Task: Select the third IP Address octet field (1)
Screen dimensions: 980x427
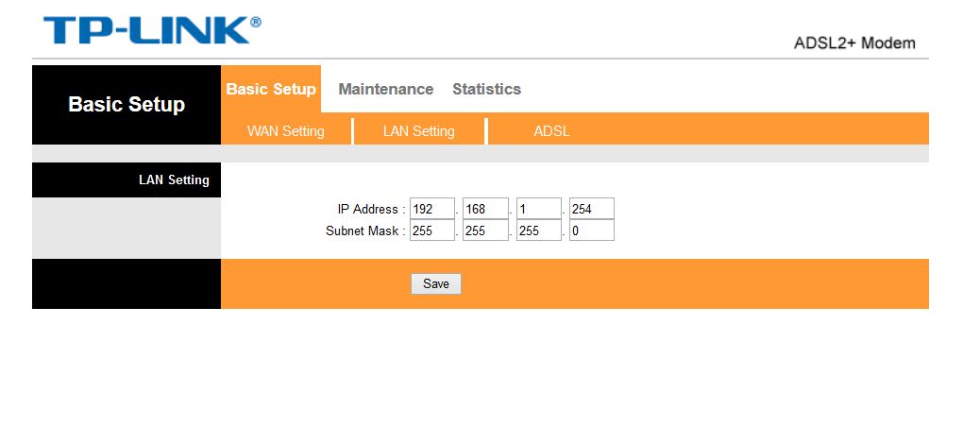Action: pyautogui.click(x=538, y=209)
